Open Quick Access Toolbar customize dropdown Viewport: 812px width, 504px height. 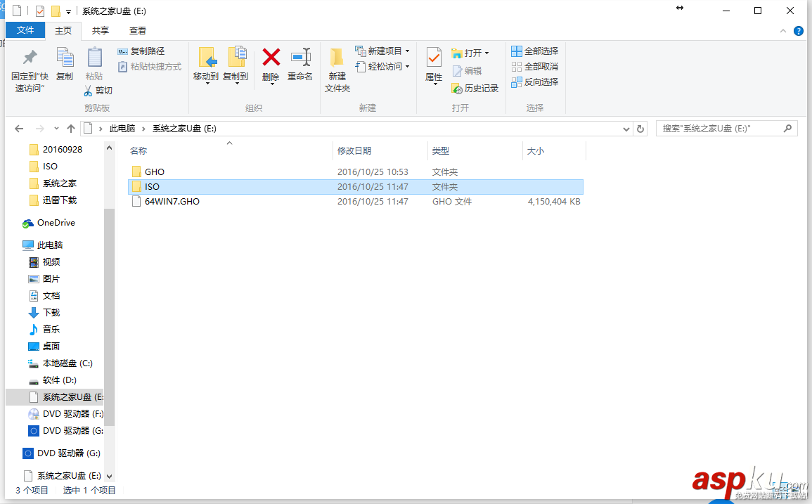click(68, 11)
